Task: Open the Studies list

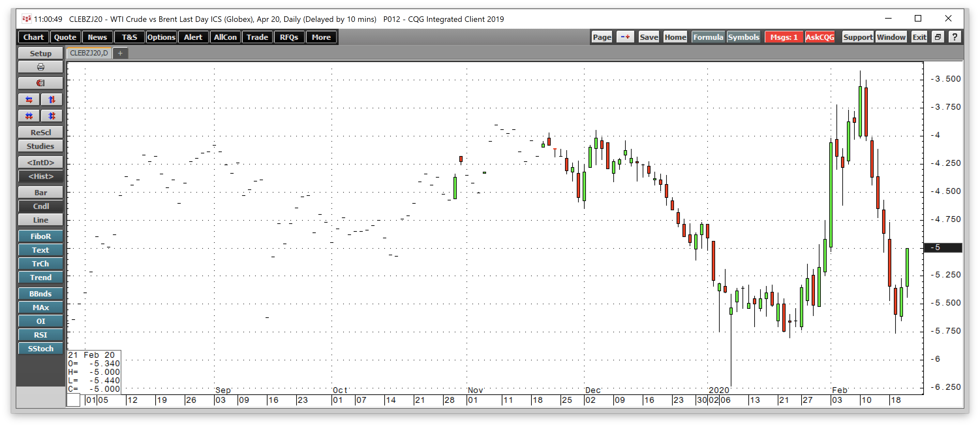Action: click(x=40, y=146)
